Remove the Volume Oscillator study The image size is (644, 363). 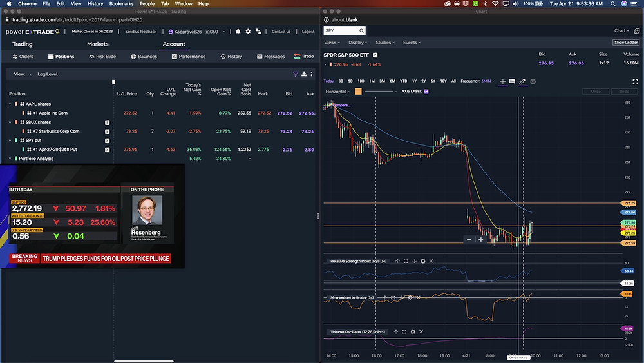(x=421, y=332)
